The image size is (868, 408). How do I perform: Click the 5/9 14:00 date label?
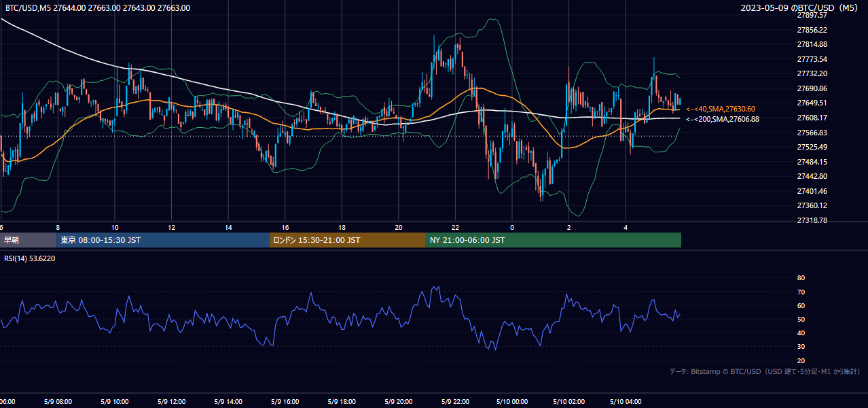(x=228, y=402)
